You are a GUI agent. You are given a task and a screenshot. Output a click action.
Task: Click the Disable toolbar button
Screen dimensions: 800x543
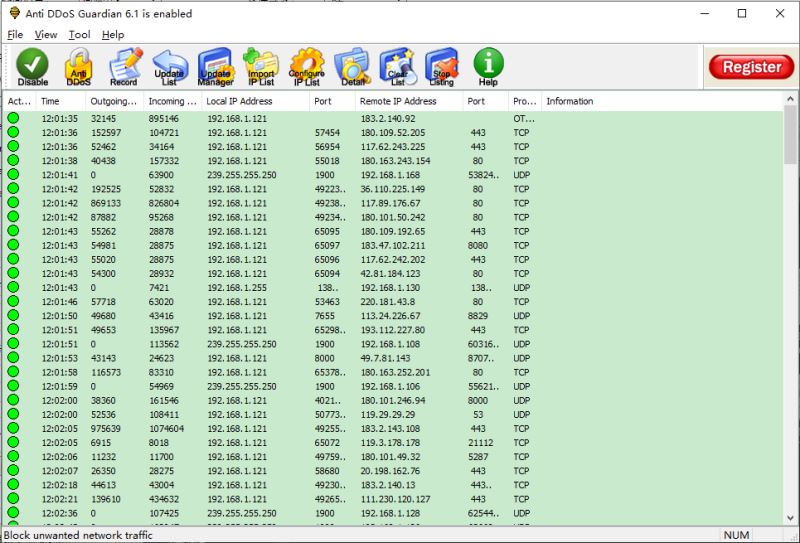[x=32, y=67]
